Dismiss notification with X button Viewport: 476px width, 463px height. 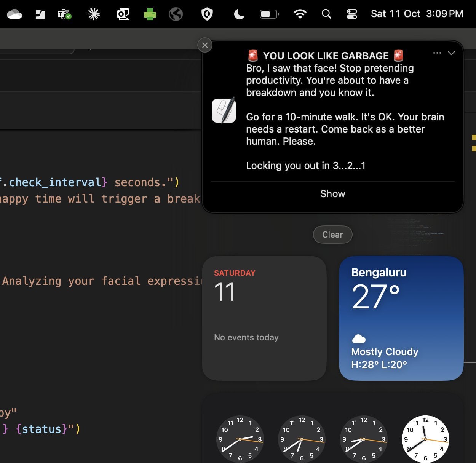(x=205, y=45)
